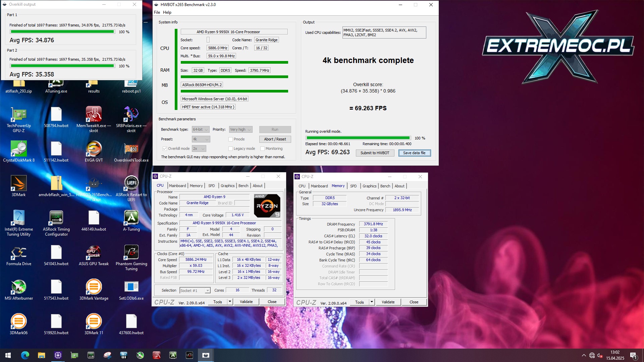Open SetLODb6.exe desktop icon
This screenshot has width=644, height=362.
tap(131, 290)
